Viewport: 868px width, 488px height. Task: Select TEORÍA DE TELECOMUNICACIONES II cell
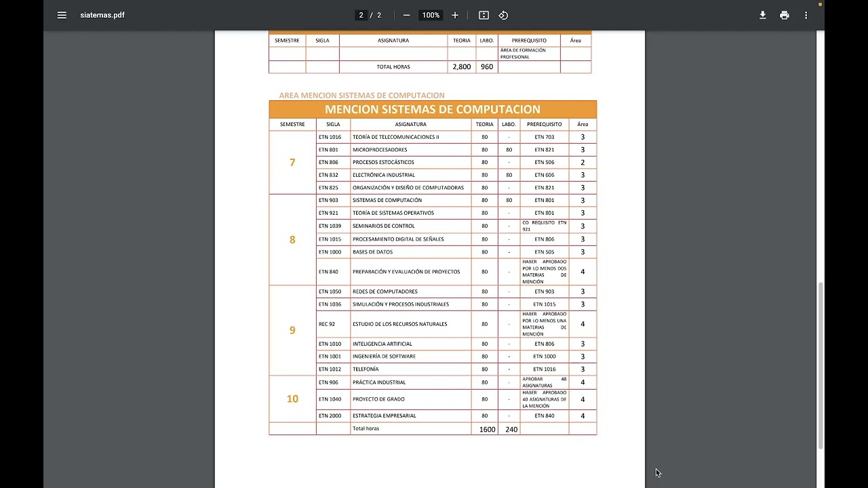pyautogui.click(x=410, y=137)
